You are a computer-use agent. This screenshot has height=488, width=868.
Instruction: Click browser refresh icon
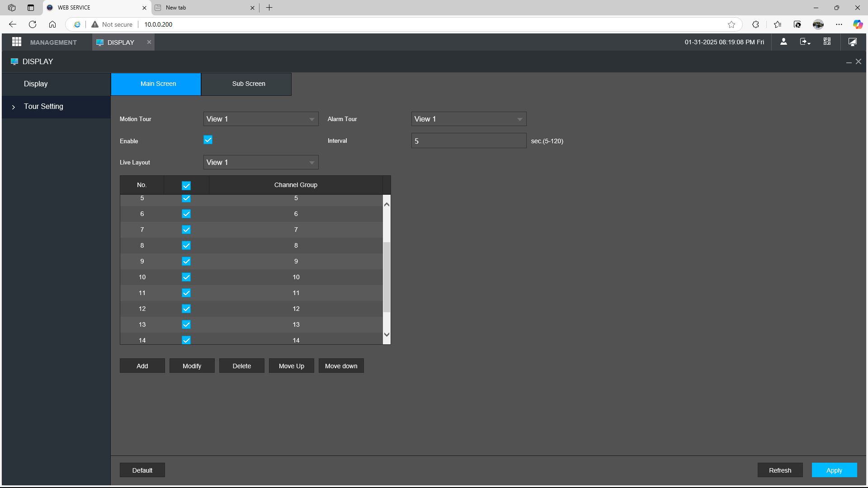click(33, 24)
